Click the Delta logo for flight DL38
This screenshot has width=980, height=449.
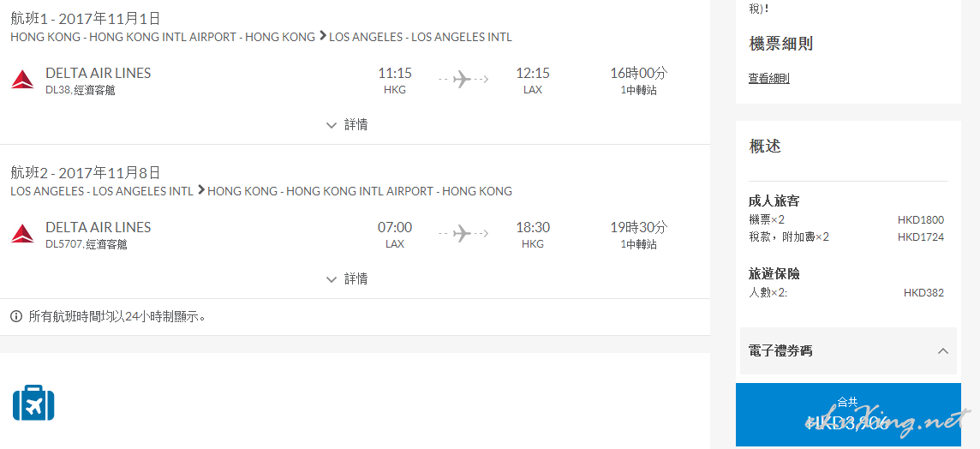(22, 81)
